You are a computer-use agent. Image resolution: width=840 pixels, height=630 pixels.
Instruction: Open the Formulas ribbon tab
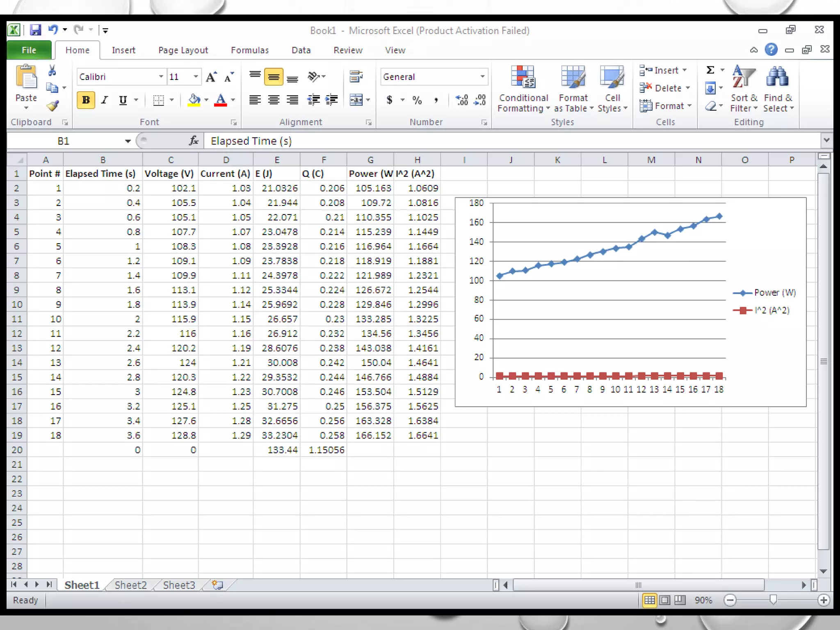(249, 50)
